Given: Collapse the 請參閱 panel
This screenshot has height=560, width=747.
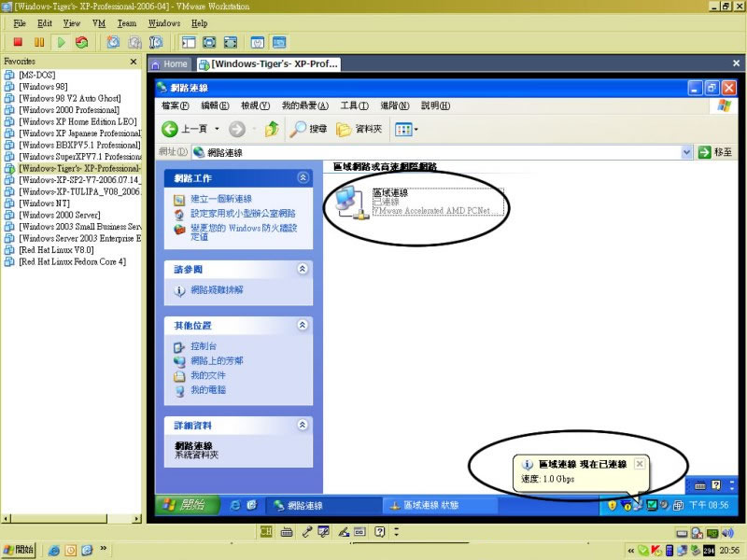Looking at the screenshot, I should pyautogui.click(x=303, y=269).
